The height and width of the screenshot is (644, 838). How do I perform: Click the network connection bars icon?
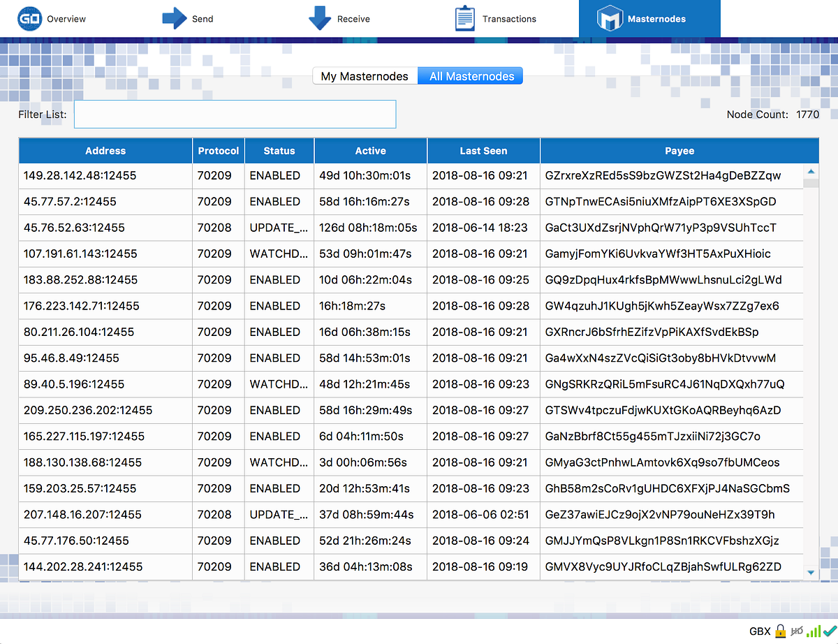coord(812,631)
